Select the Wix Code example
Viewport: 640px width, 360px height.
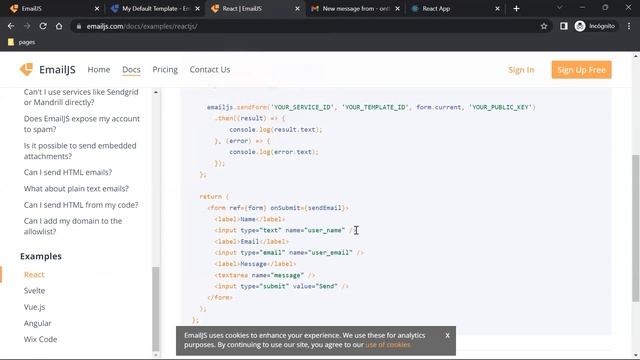(40, 339)
